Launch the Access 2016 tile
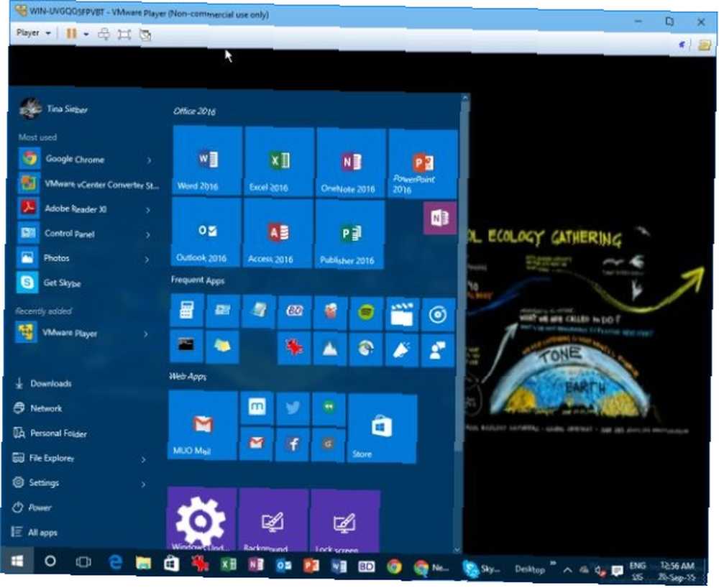The height and width of the screenshot is (588, 719). (278, 234)
